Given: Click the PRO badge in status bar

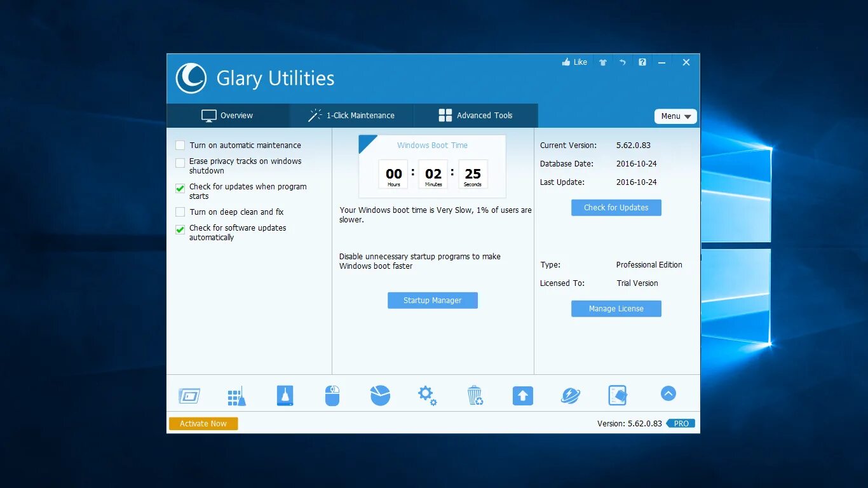Looking at the screenshot, I should pyautogui.click(x=681, y=424).
